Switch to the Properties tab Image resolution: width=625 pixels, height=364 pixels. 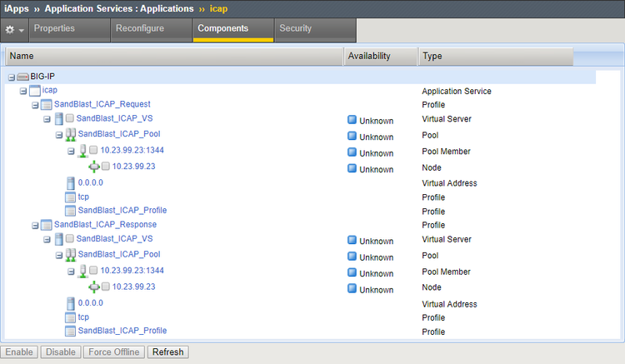53,29
